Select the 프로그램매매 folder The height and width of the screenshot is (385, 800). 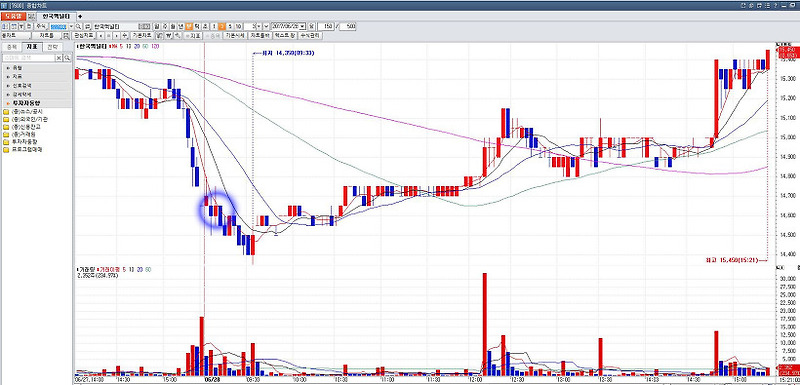(x=23, y=150)
